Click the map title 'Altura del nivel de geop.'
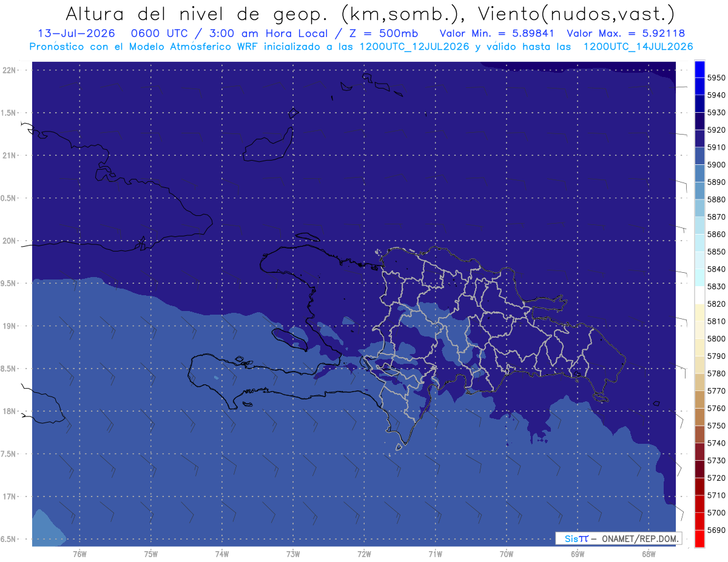 [198, 13]
